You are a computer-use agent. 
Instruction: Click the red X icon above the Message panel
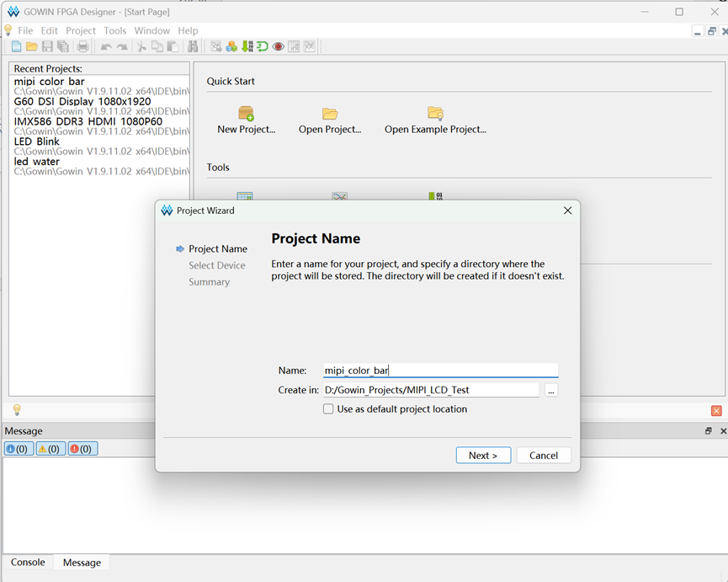[x=716, y=411]
